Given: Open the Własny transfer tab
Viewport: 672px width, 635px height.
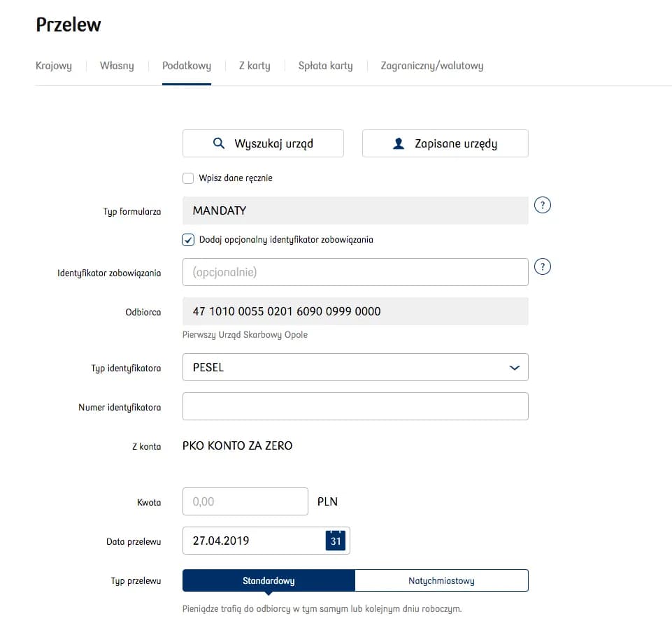Looking at the screenshot, I should (117, 66).
